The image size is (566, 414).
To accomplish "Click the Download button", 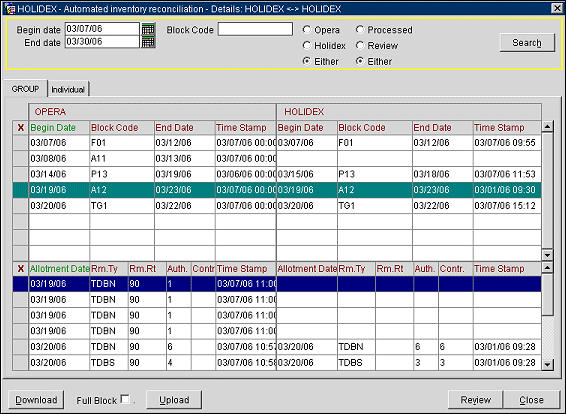I will [x=36, y=400].
